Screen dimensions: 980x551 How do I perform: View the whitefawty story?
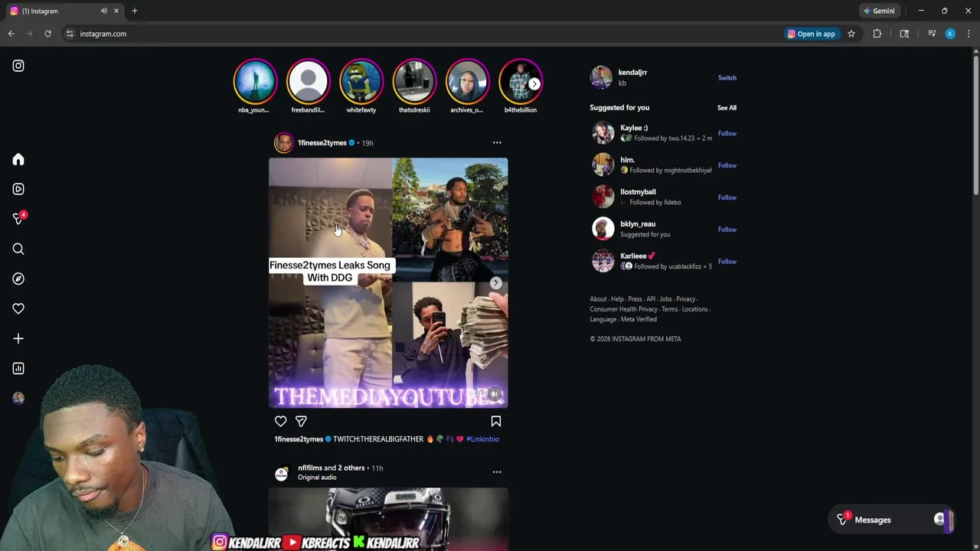pyautogui.click(x=361, y=81)
